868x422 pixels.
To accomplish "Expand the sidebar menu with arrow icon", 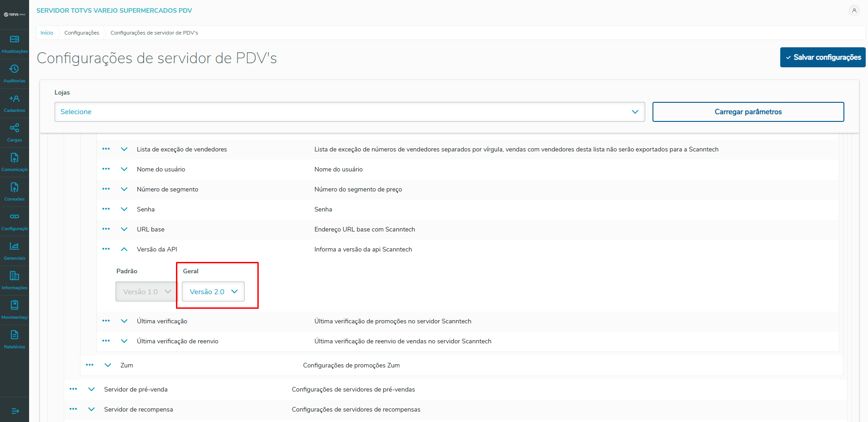I will click(15, 411).
